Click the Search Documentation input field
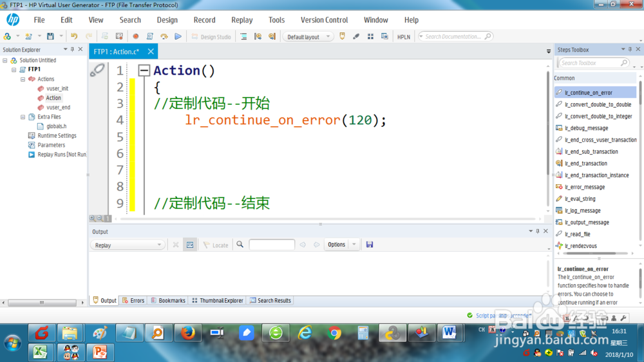The image size is (644, 362). click(x=455, y=37)
